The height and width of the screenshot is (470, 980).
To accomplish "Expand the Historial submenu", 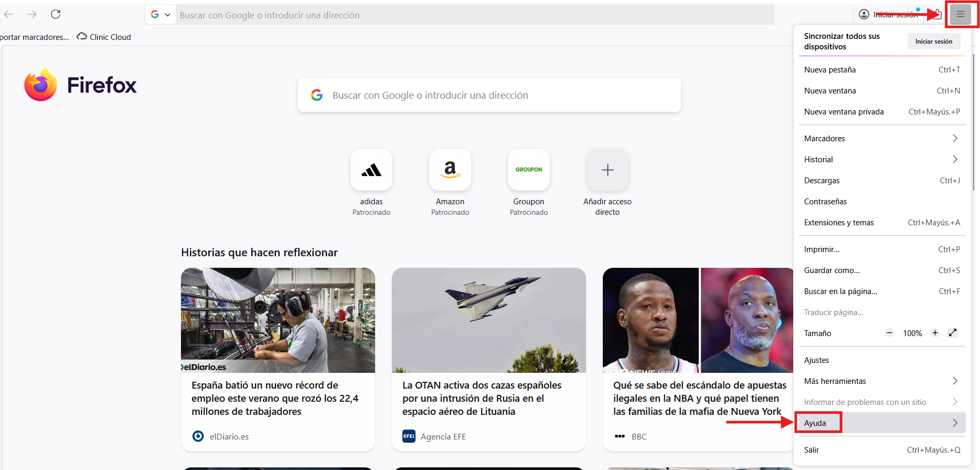I will (881, 160).
